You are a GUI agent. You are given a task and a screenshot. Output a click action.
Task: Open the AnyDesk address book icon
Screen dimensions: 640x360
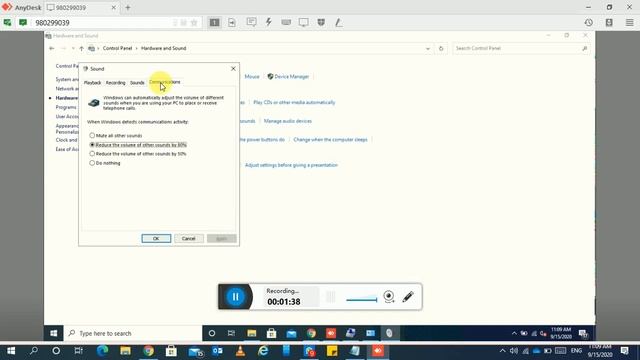coord(609,23)
